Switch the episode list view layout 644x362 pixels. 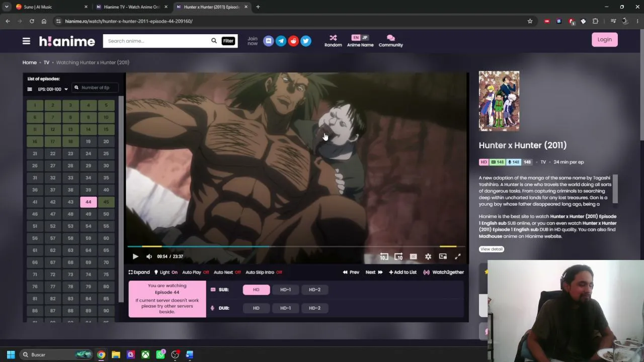pyautogui.click(x=30, y=89)
